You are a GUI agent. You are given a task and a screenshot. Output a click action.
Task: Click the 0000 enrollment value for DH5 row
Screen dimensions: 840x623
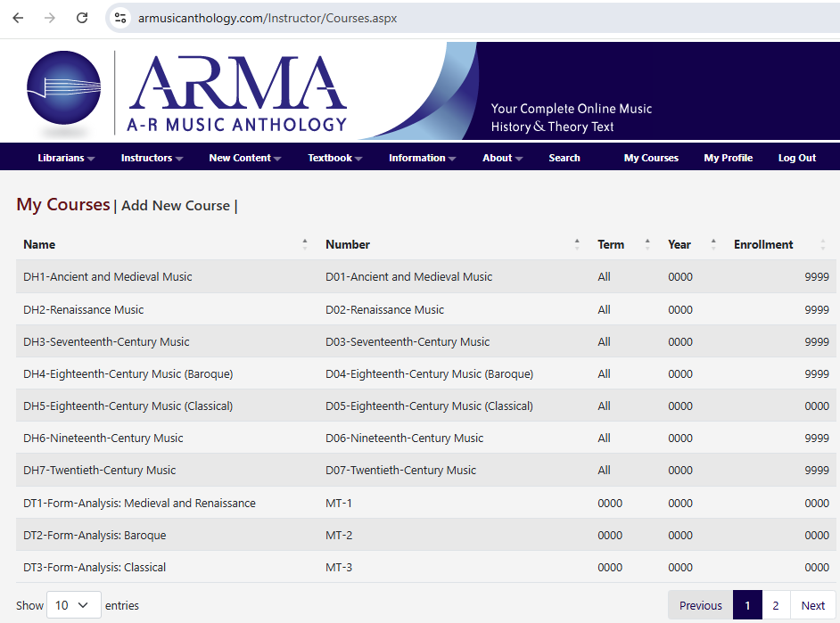817,406
